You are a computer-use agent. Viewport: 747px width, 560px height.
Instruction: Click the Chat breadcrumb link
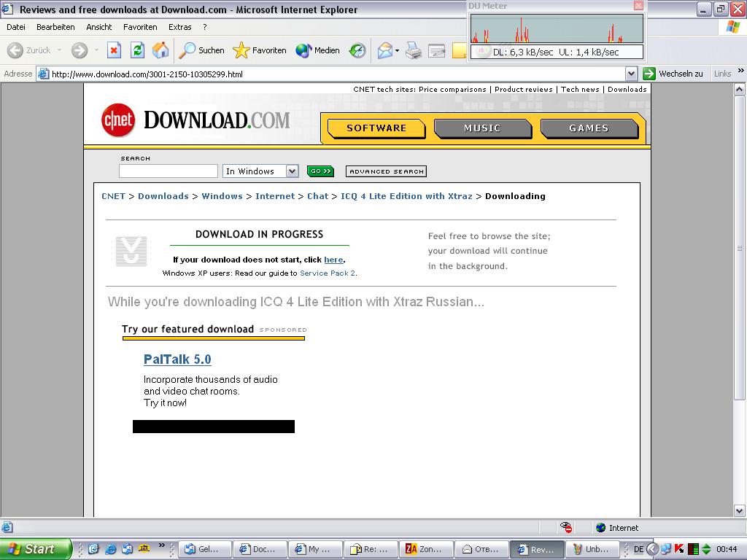(318, 196)
